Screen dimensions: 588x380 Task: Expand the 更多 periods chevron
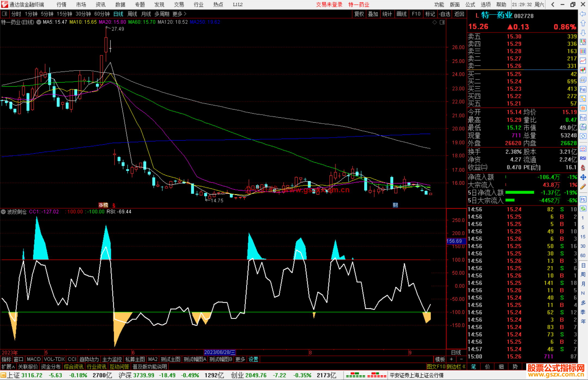(185, 14)
